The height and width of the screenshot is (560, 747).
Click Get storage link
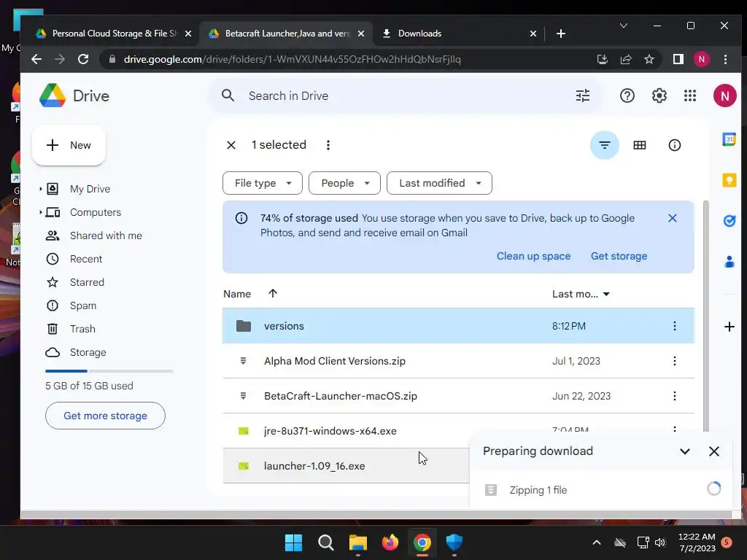[619, 256]
